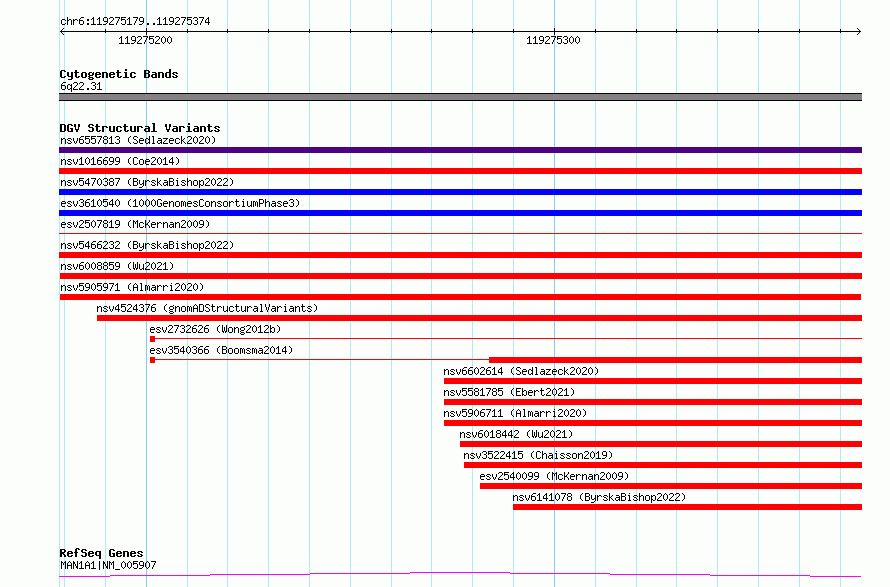Click the red nsv6018442 variant bar

(x=661, y=444)
